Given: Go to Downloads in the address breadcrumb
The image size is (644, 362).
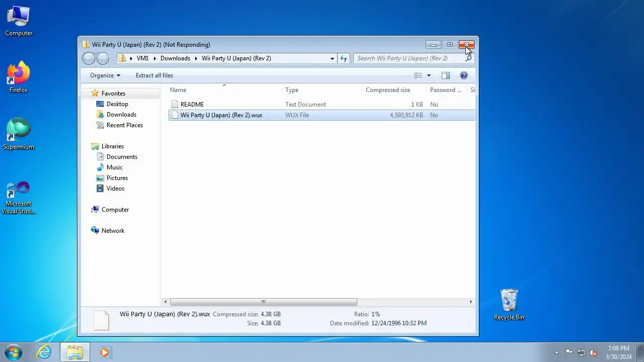Looking at the screenshot, I should coord(175,58).
